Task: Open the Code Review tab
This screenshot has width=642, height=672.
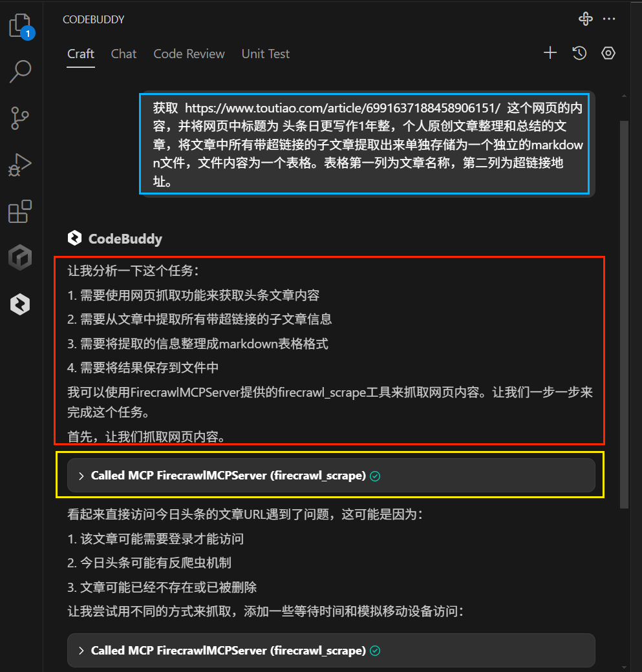Action: (189, 54)
